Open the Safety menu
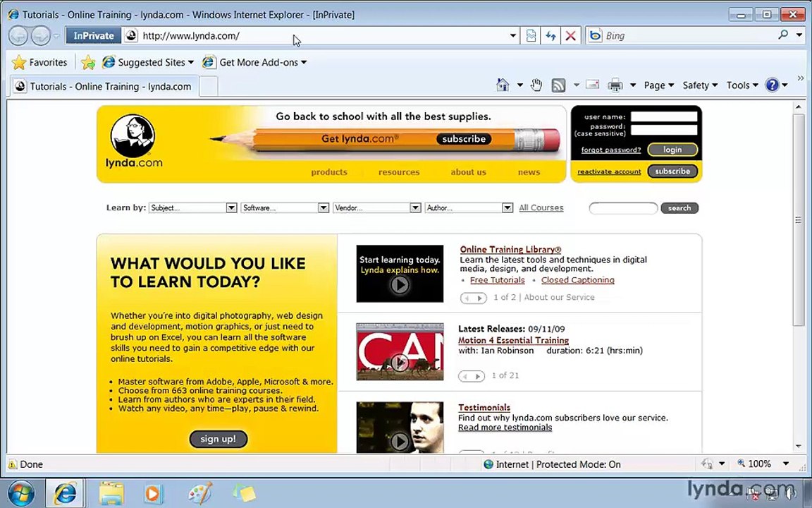This screenshot has width=812, height=508. point(700,85)
